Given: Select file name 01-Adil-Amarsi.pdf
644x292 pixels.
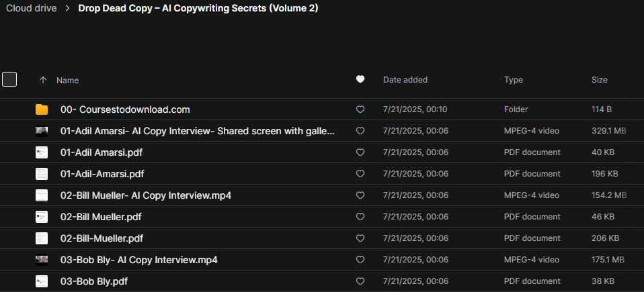Looking at the screenshot, I should click(x=102, y=174).
